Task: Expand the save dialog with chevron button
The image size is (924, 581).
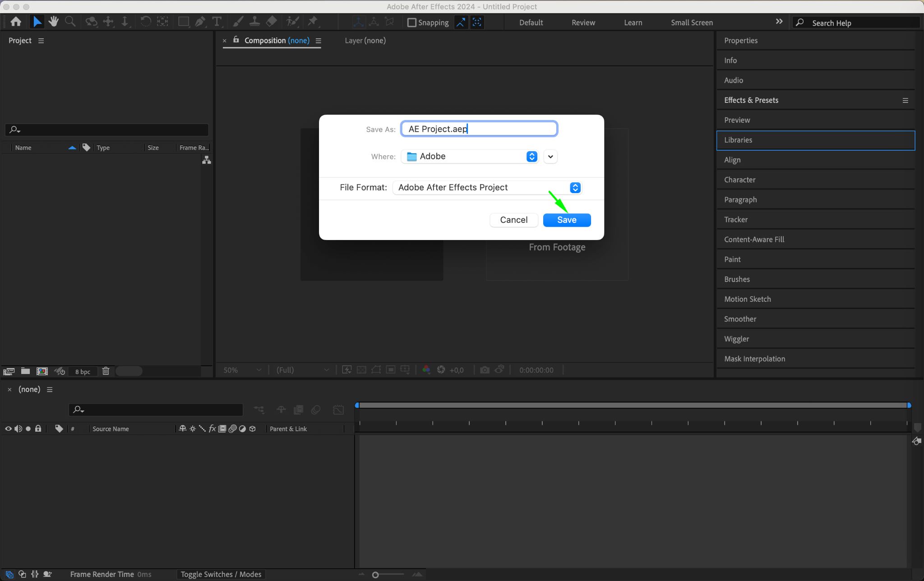Action: (550, 157)
